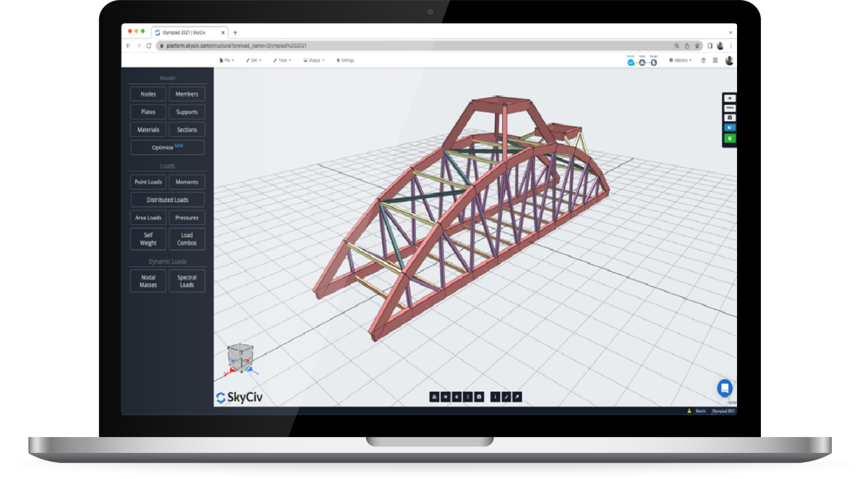
Task: Reload the browser page
Action: click(x=149, y=45)
